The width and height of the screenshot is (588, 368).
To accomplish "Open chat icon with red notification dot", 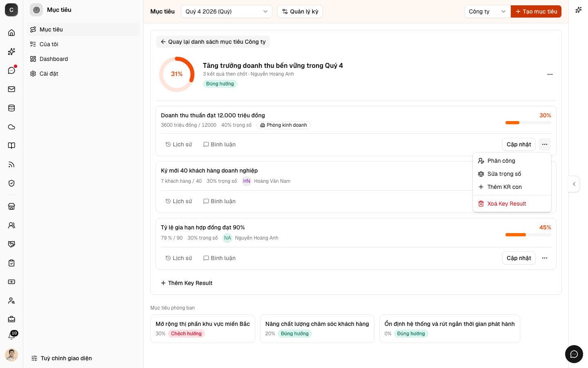I will (x=11, y=70).
